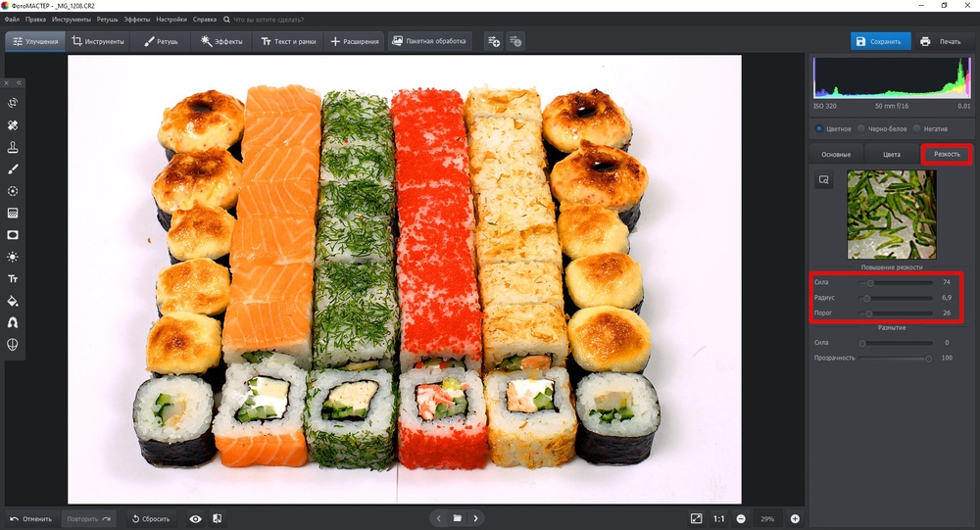The width and height of the screenshot is (980, 530).
Task: Click the apply preset list icon
Action: point(515,41)
